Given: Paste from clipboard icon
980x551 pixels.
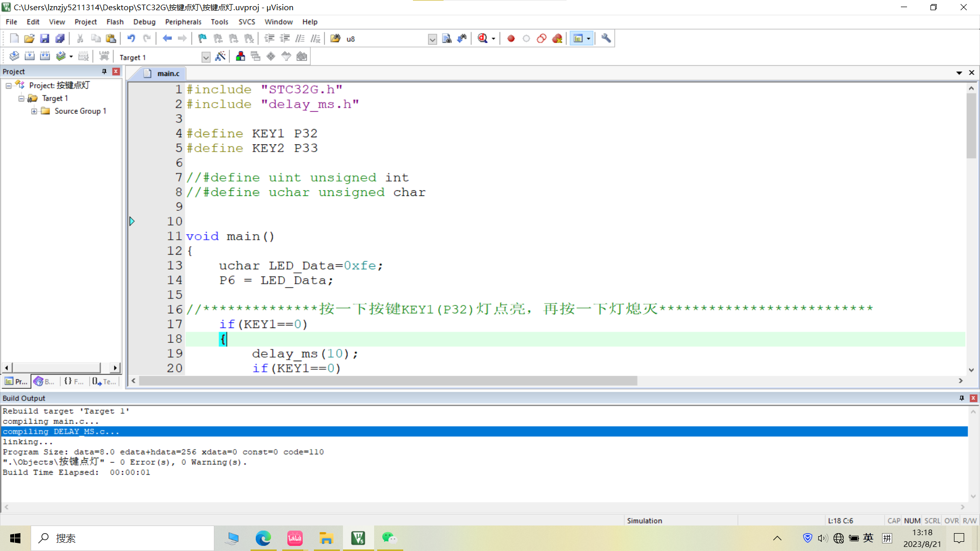Looking at the screenshot, I should pyautogui.click(x=111, y=38).
